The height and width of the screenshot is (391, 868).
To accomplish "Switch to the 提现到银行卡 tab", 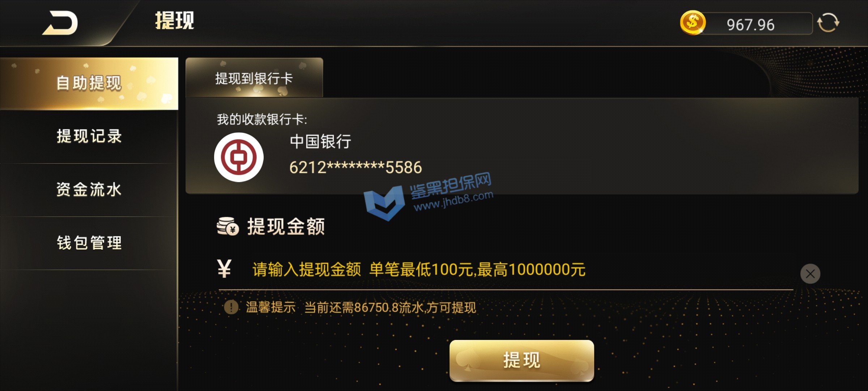I will pyautogui.click(x=254, y=78).
